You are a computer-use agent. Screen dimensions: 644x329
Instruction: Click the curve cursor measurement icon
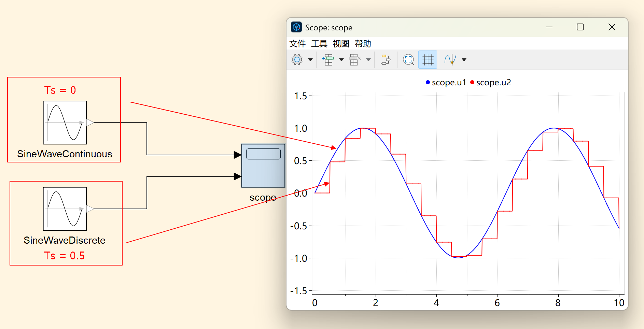(450, 60)
